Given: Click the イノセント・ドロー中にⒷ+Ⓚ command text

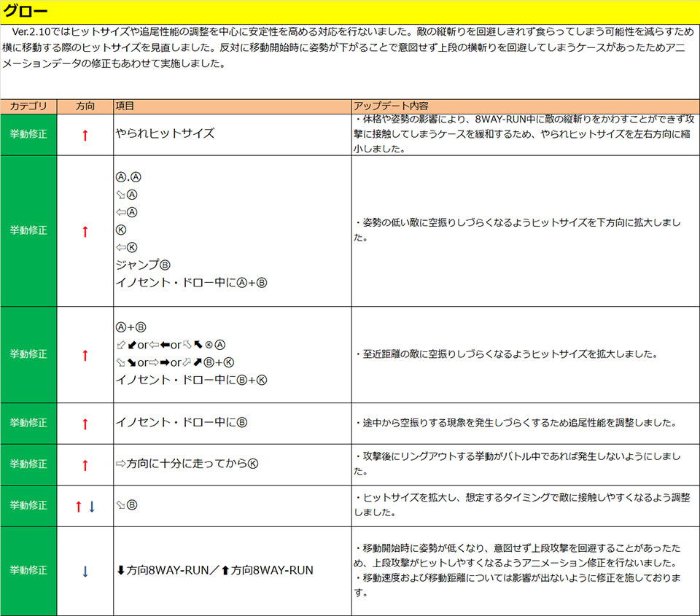Looking at the screenshot, I should [x=191, y=380].
